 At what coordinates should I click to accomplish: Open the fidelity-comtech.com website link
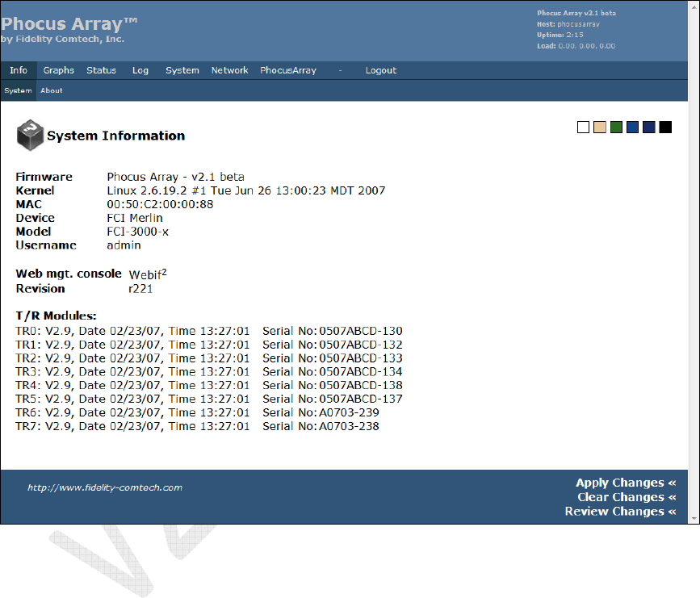[105, 487]
